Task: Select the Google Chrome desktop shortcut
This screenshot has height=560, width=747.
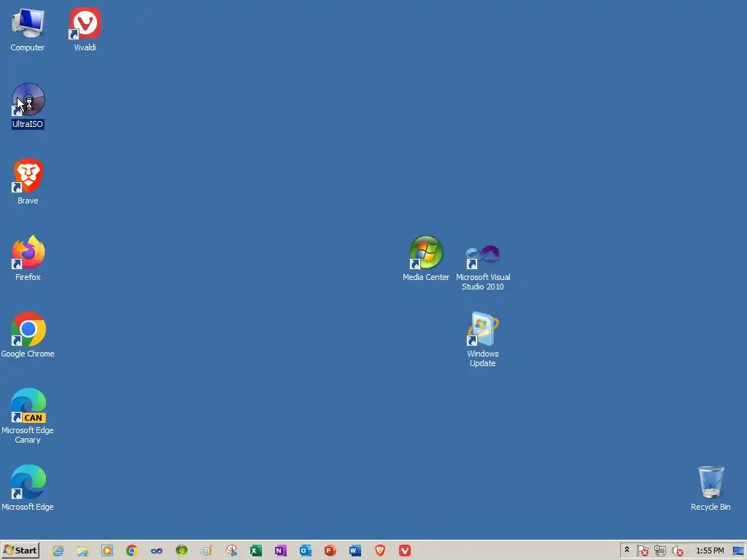Action: [28, 335]
